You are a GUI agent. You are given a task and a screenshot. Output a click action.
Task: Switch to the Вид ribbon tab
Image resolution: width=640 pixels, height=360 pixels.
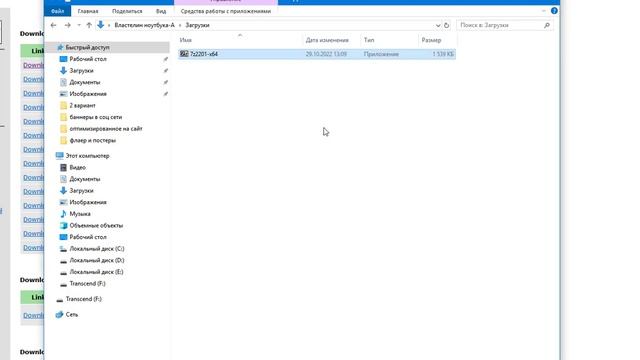tap(161, 11)
